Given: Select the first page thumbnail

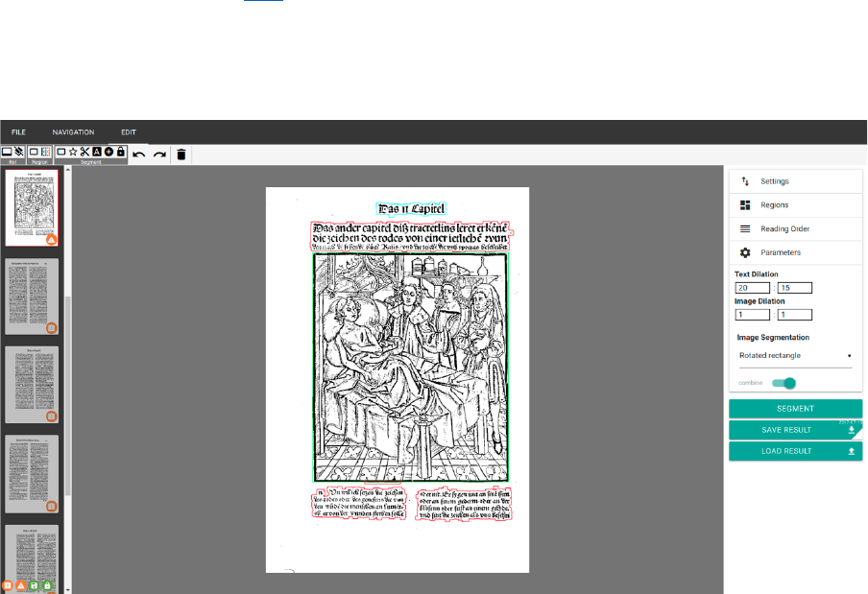Looking at the screenshot, I should (x=32, y=207).
